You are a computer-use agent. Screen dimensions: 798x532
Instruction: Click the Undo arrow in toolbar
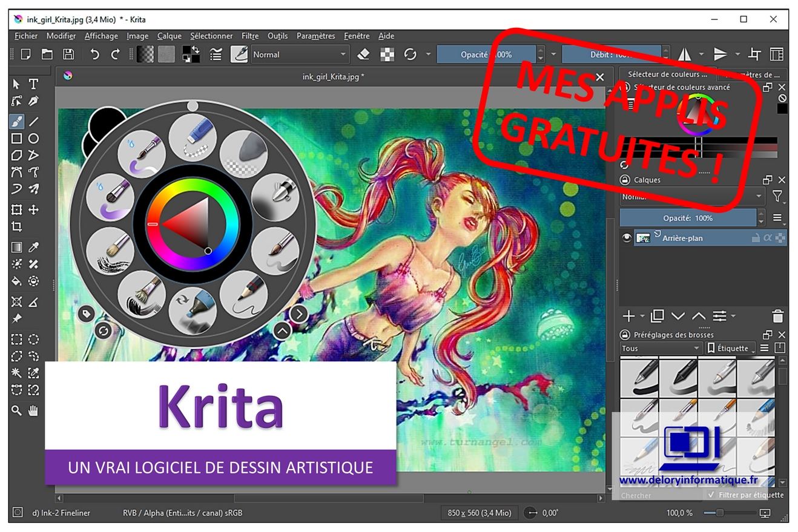(94, 54)
